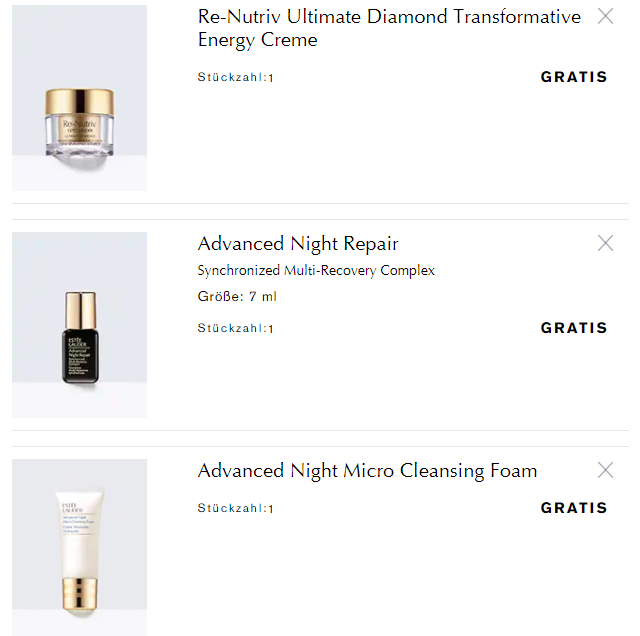Viewport: 640px width, 636px height.
Task: Click the divider line beneath the Re-Nutriv item
Action: (320, 203)
